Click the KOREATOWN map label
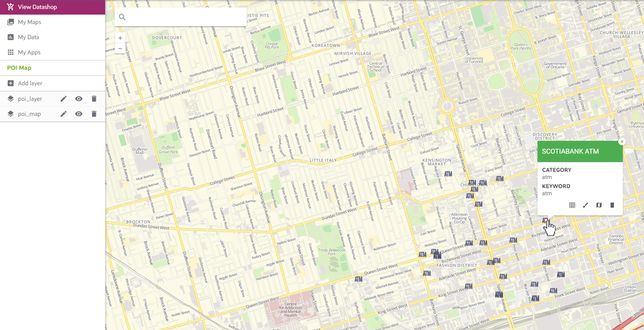The height and width of the screenshot is (330, 644). pyautogui.click(x=326, y=45)
